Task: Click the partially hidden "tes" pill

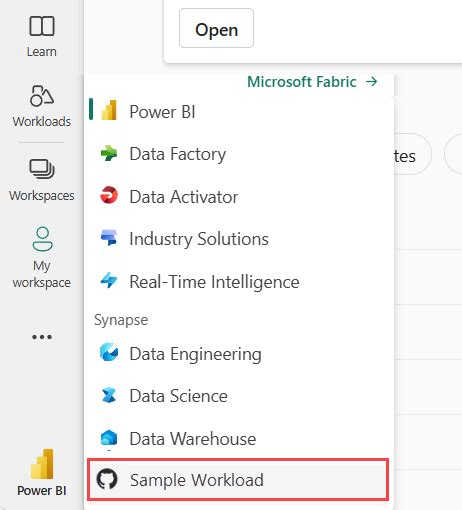Action: 412,154
